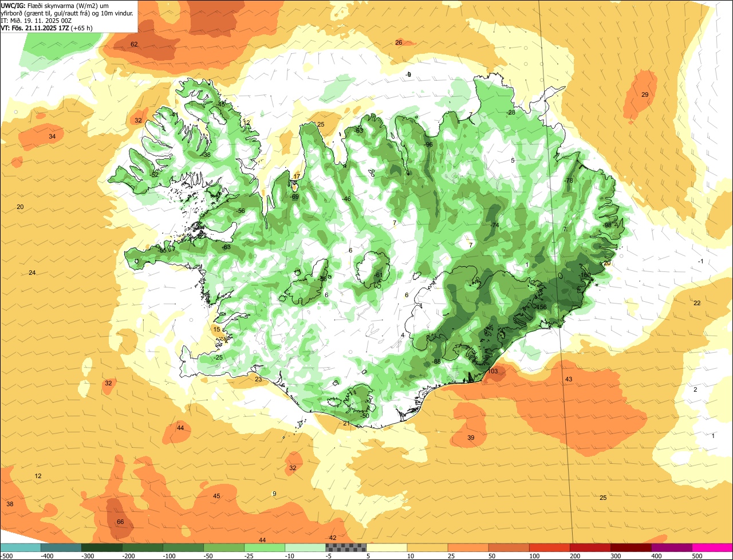Click the map value 39 south of Iceland
The image size is (733, 560).
click(x=471, y=437)
